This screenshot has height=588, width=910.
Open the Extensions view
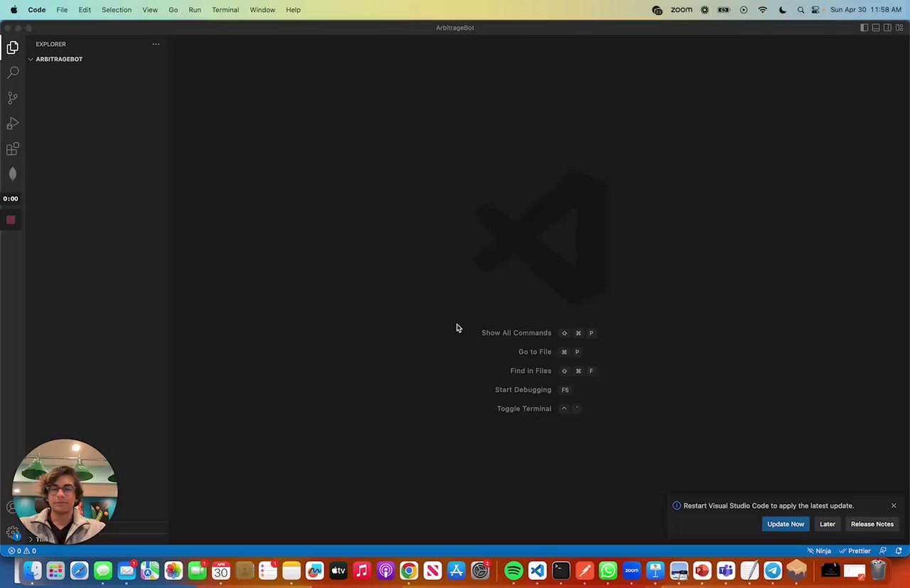click(13, 149)
